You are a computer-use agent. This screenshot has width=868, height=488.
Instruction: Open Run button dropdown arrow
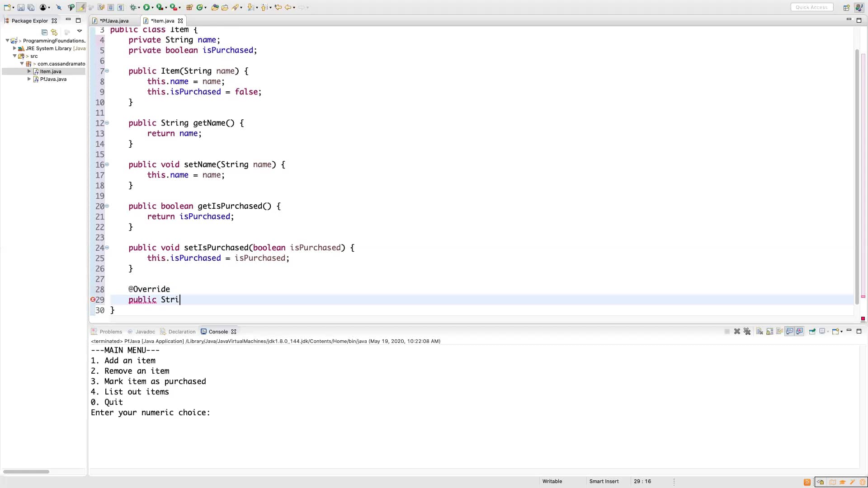(152, 8)
